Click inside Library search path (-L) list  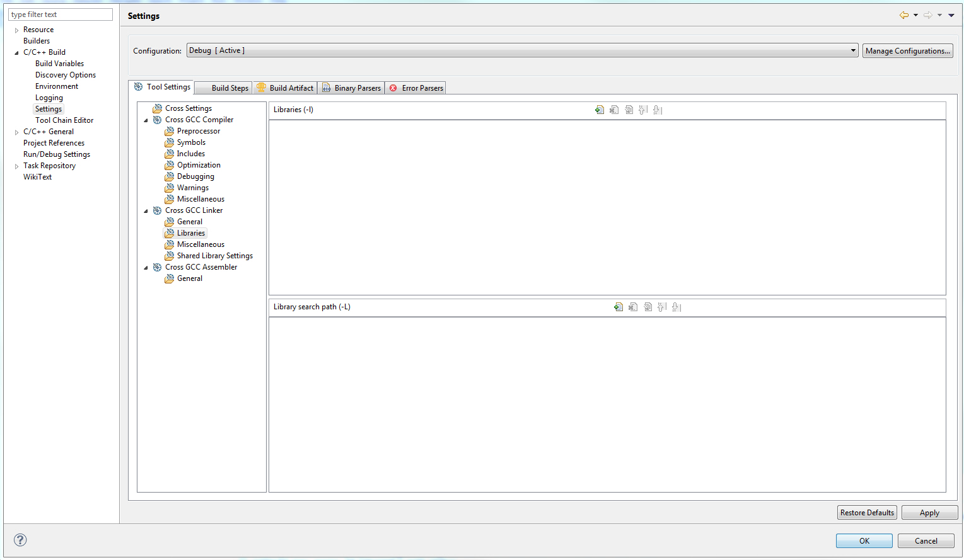click(x=607, y=404)
